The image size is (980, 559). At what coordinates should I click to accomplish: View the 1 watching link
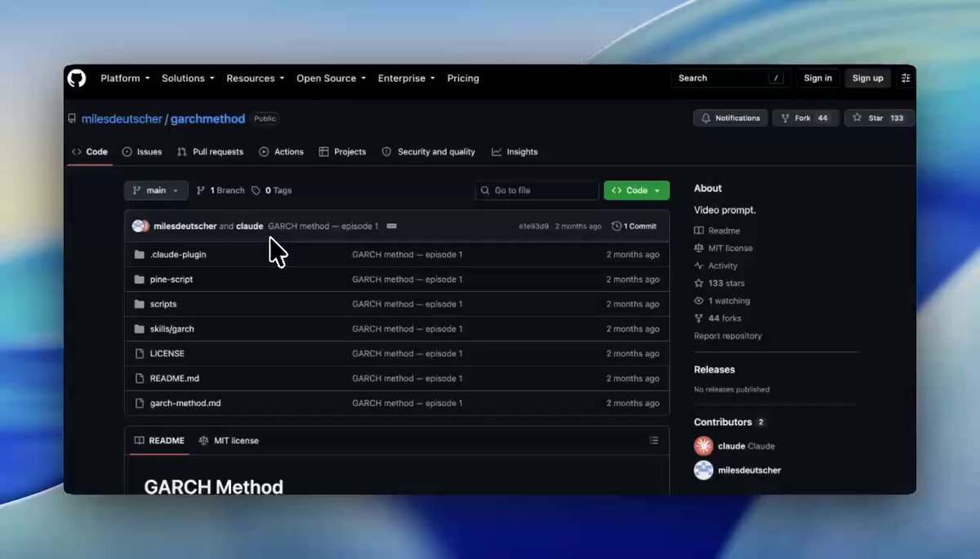[x=722, y=301]
